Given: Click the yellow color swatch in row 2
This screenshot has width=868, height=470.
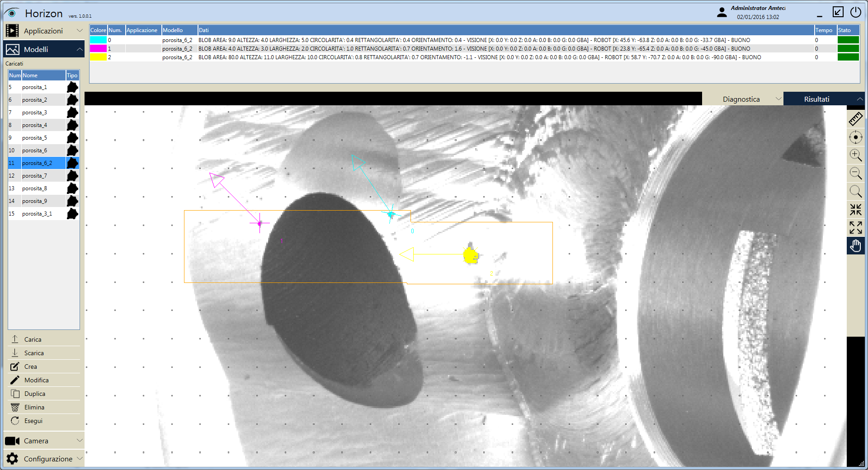Looking at the screenshot, I should point(98,57).
